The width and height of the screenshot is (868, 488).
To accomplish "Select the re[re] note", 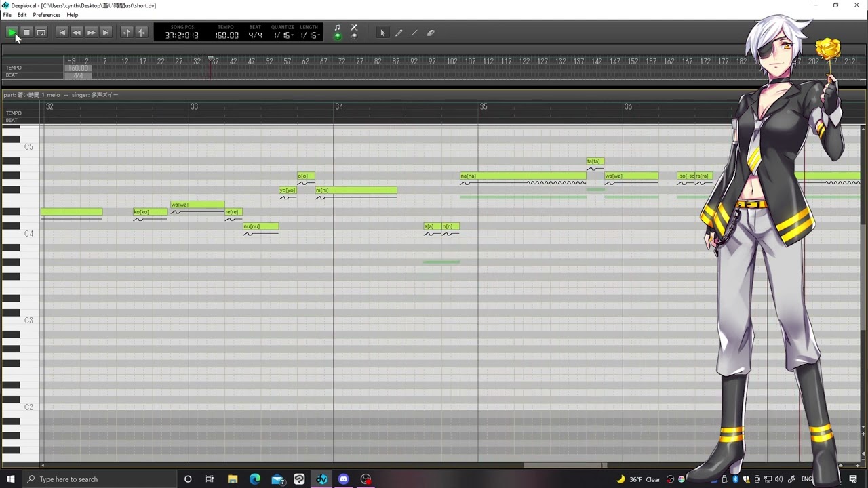I will [233, 212].
